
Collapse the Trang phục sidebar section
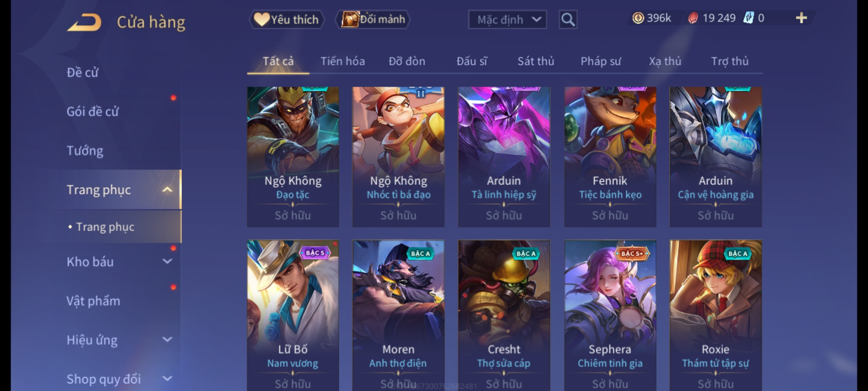[167, 190]
